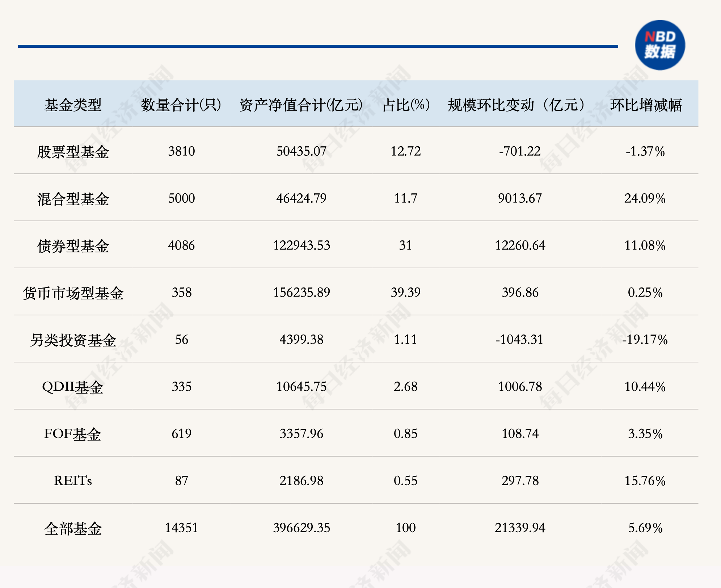Select the count value 619
This screenshot has width=721, height=588.
(181, 433)
